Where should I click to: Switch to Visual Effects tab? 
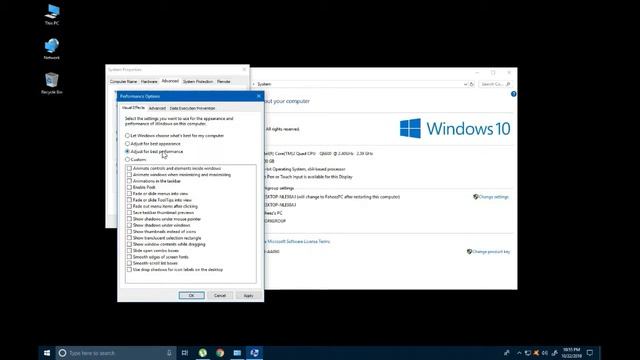(x=133, y=108)
